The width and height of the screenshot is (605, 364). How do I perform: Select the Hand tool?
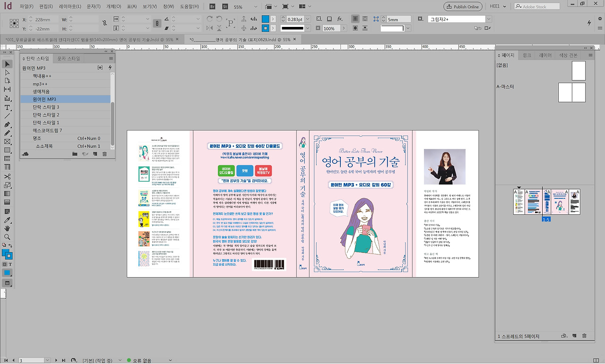point(8,228)
